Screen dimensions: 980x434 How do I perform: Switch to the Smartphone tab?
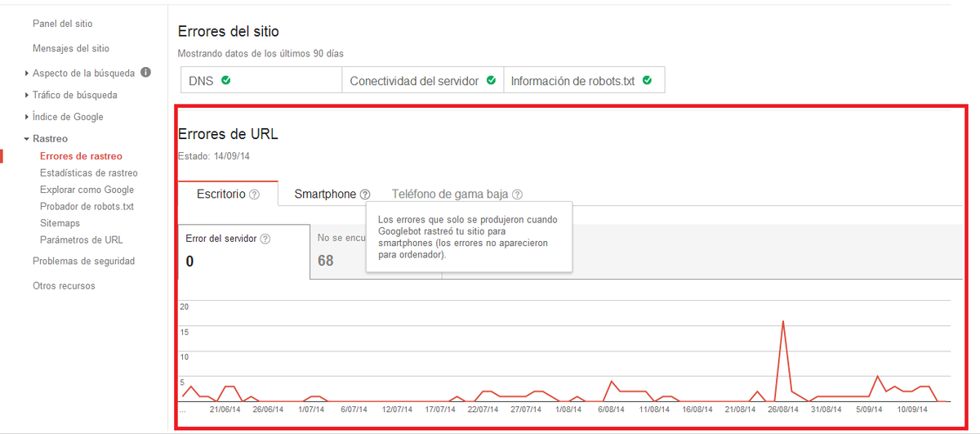(x=325, y=195)
